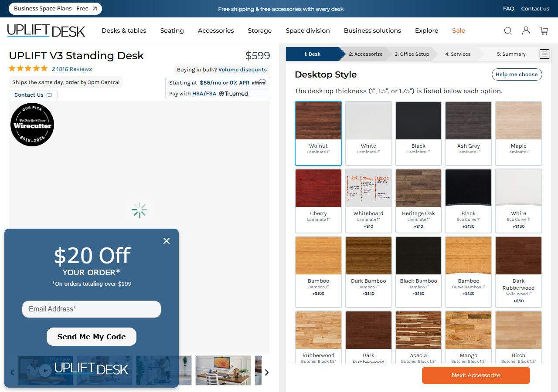Image resolution: width=558 pixels, height=392 pixels.
Task: Open the configurator summary list icon
Action: coord(544,54)
